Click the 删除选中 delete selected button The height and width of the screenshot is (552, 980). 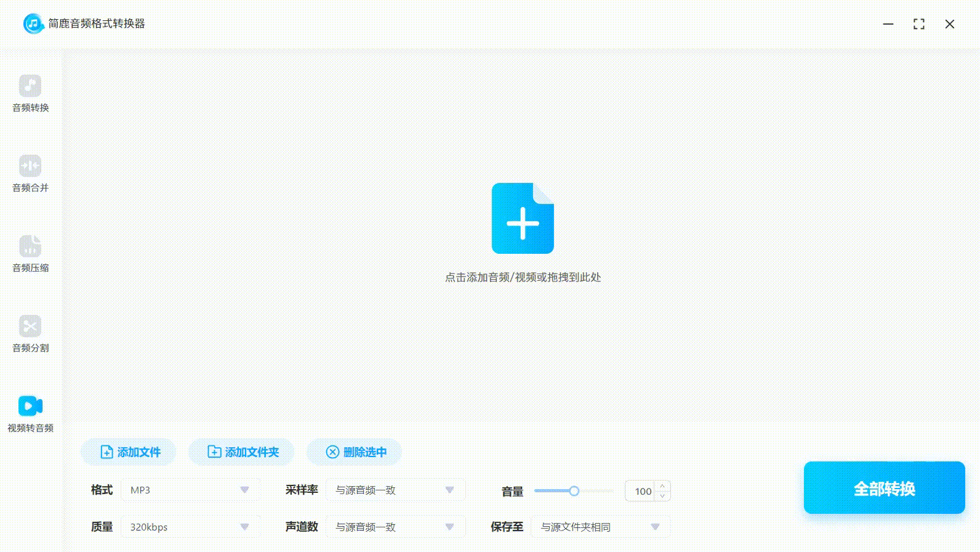tap(355, 452)
